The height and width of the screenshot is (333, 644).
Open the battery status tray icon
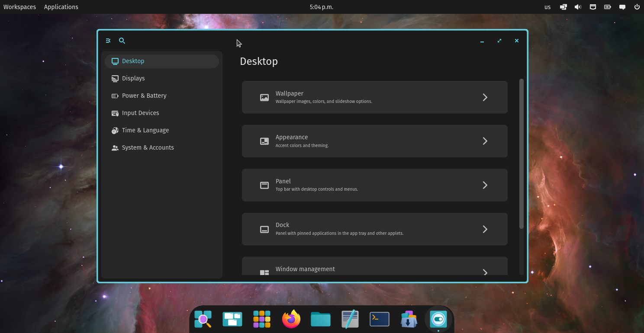(x=608, y=7)
